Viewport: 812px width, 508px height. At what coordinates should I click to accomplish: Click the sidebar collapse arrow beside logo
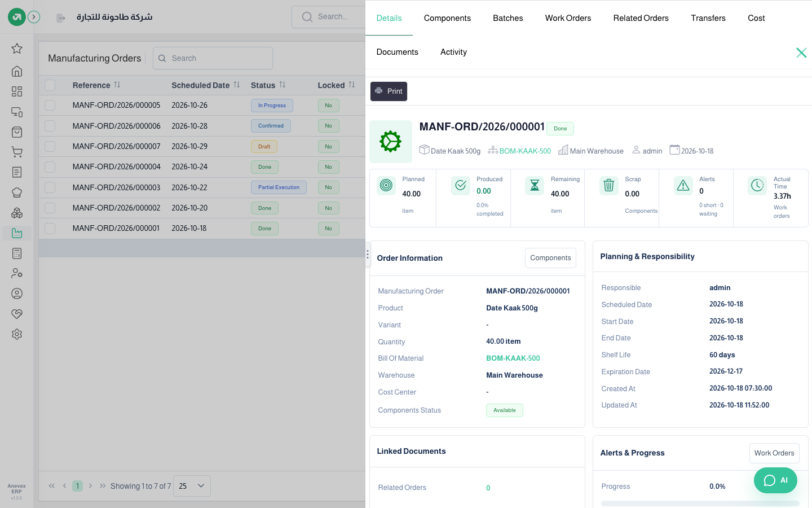(34, 17)
